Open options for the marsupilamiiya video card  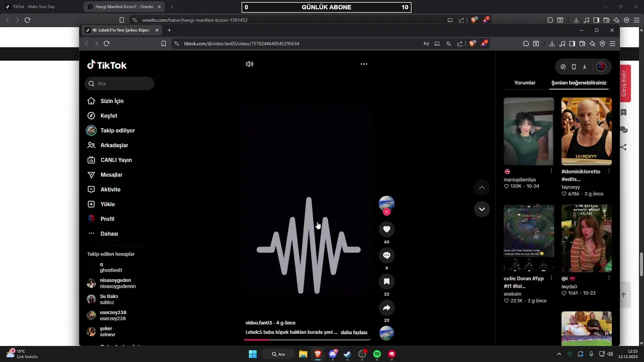click(551, 171)
